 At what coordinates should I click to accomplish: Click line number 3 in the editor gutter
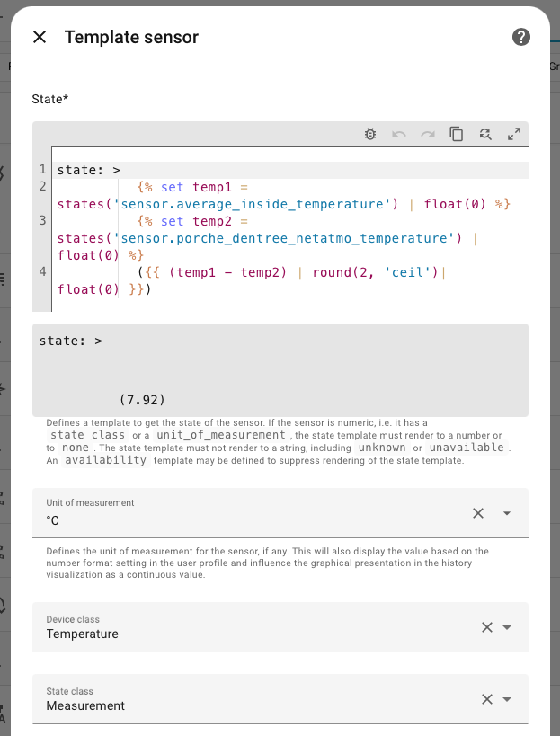click(43, 221)
